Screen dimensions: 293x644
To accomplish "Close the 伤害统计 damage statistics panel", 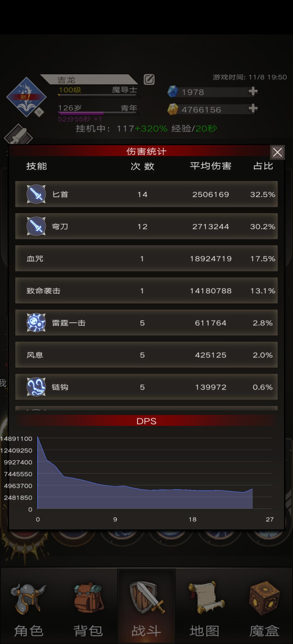I will [x=277, y=152].
